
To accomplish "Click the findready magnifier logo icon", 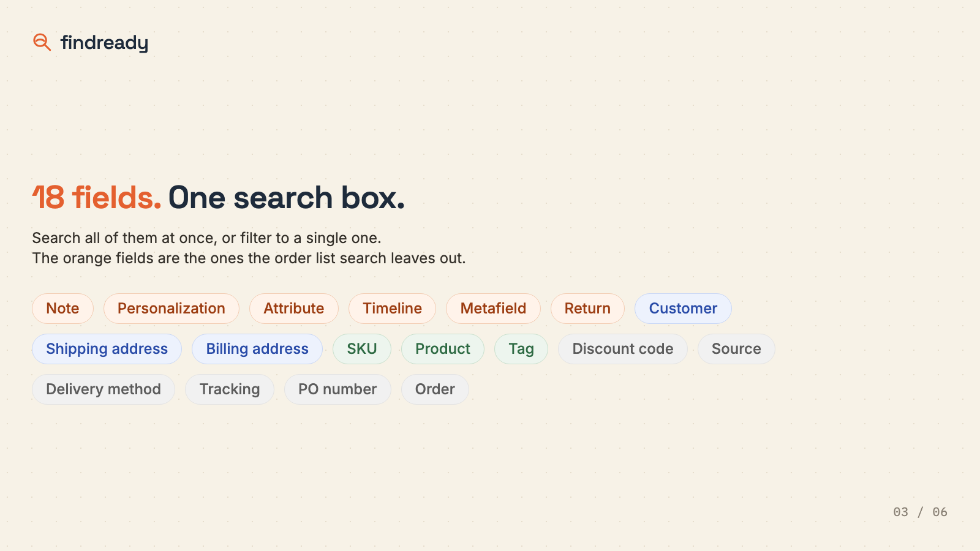I will click(42, 42).
